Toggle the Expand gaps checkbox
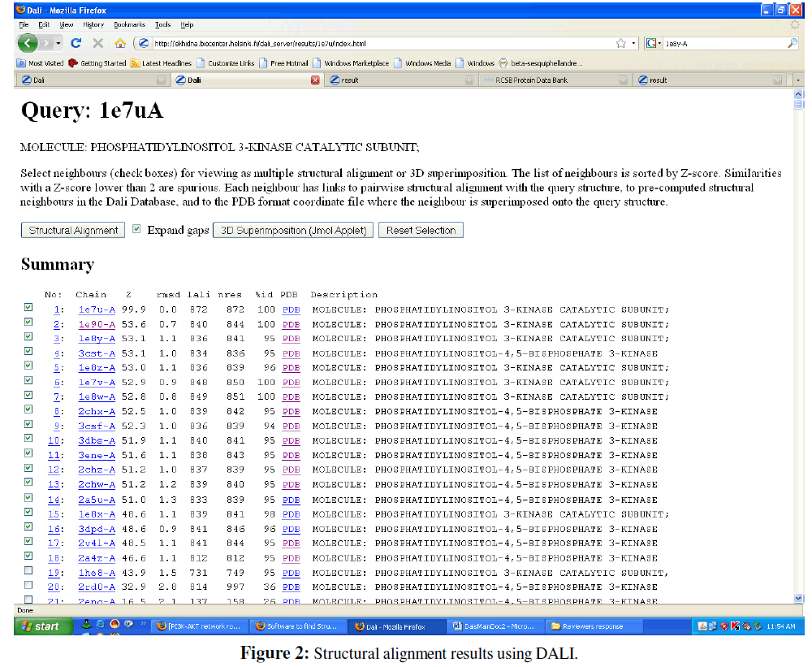 [x=136, y=230]
